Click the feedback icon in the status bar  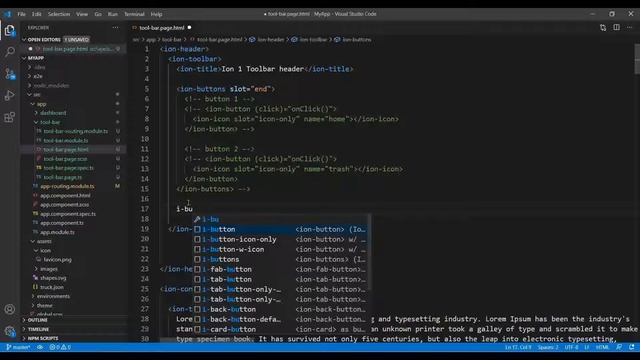[619, 347]
